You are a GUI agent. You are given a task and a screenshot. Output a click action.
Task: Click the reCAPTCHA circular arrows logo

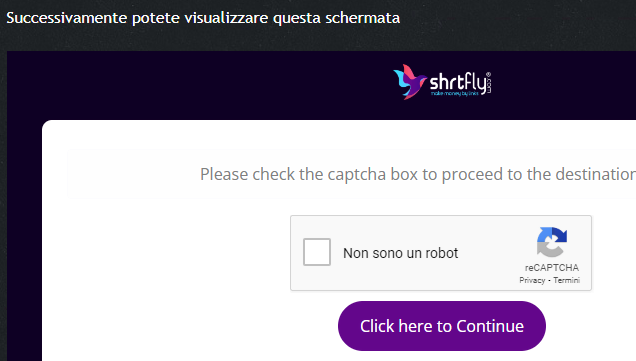tap(552, 242)
